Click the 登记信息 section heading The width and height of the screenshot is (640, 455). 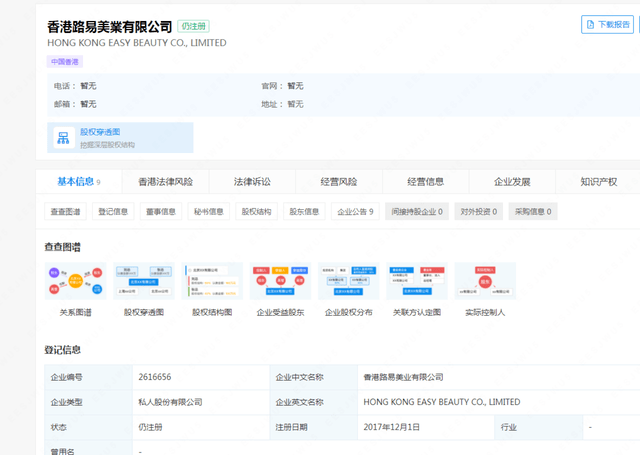[62, 350]
